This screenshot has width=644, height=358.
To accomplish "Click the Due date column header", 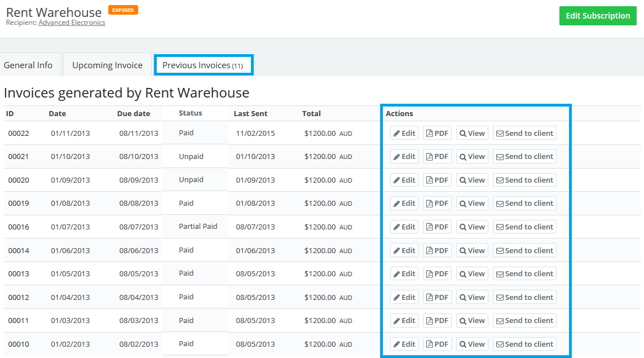I will [x=134, y=113].
